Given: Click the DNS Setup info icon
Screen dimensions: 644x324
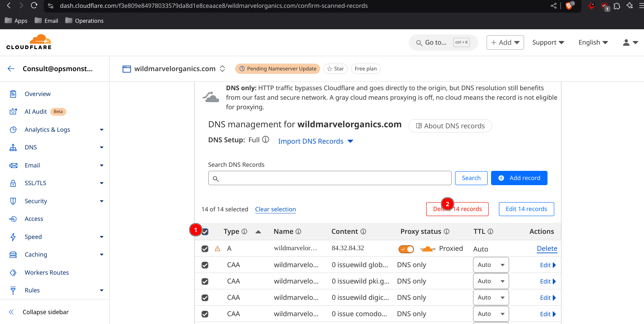Looking at the screenshot, I should click(x=266, y=140).
